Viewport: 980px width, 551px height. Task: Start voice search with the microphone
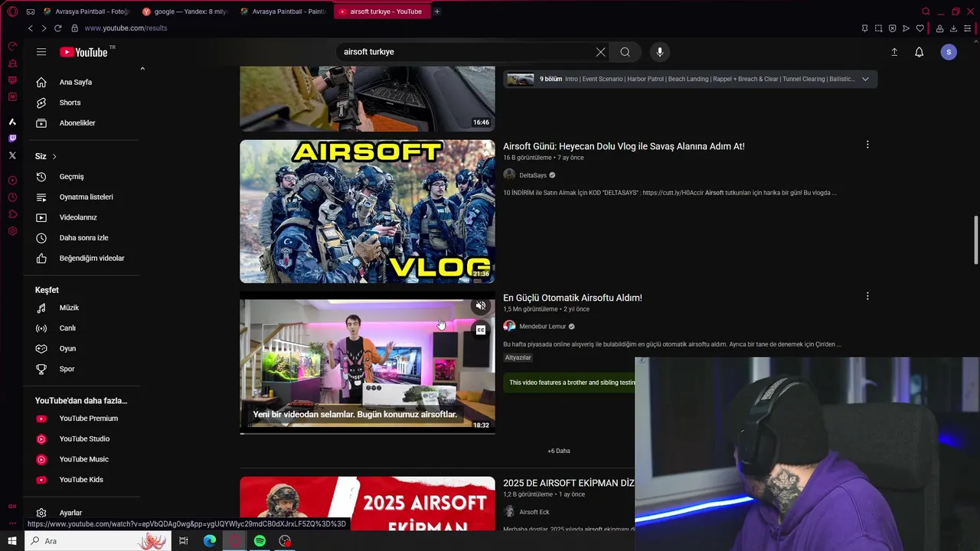click(x=660, y=52)
